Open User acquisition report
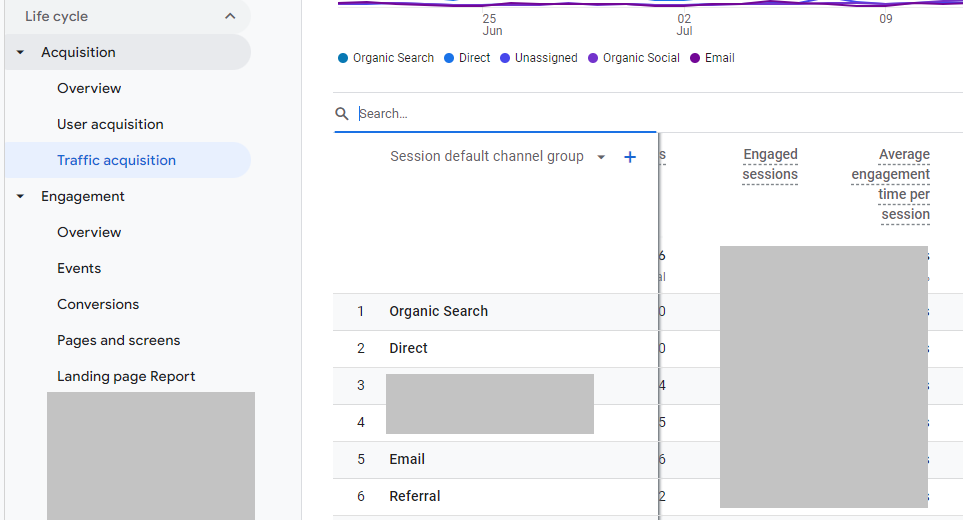963x520 pixels. pyautogui.click(x=110, y=124)
